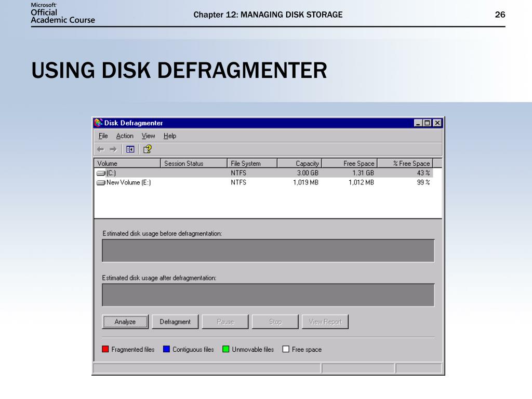The width and height of the screenshot is (532, 399).
Task: Click the blue Contiguous files swatch
Action: [x=166, y=349]
